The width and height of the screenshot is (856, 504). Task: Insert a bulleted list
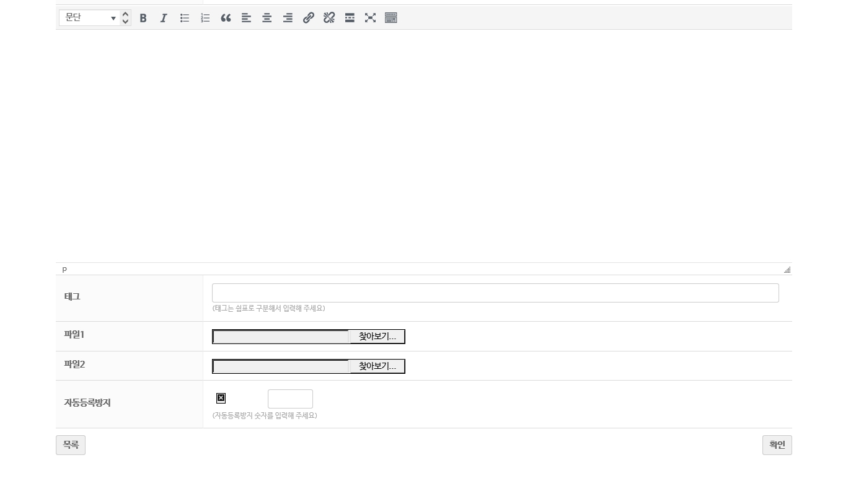coord(185,18)
